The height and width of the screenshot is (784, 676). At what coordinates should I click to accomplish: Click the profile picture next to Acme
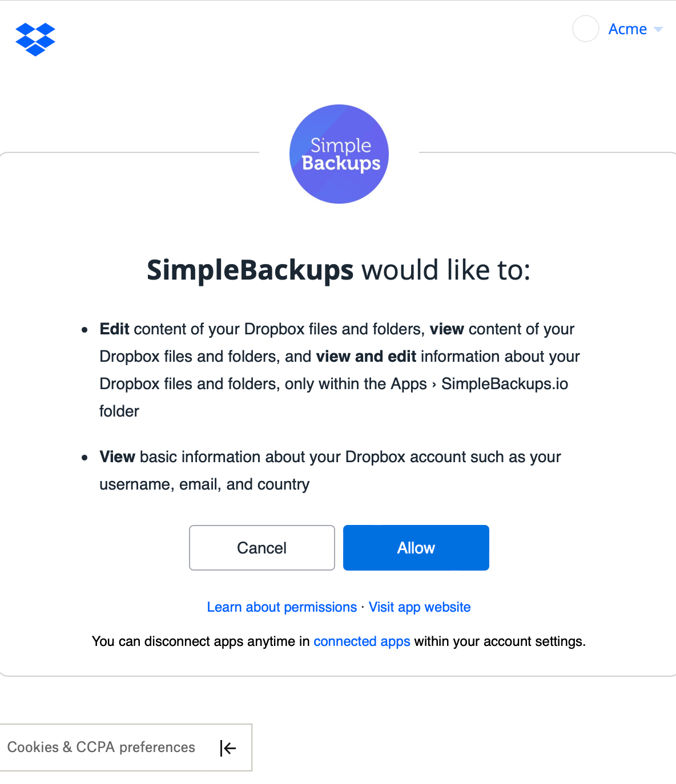tap(585, 29)
